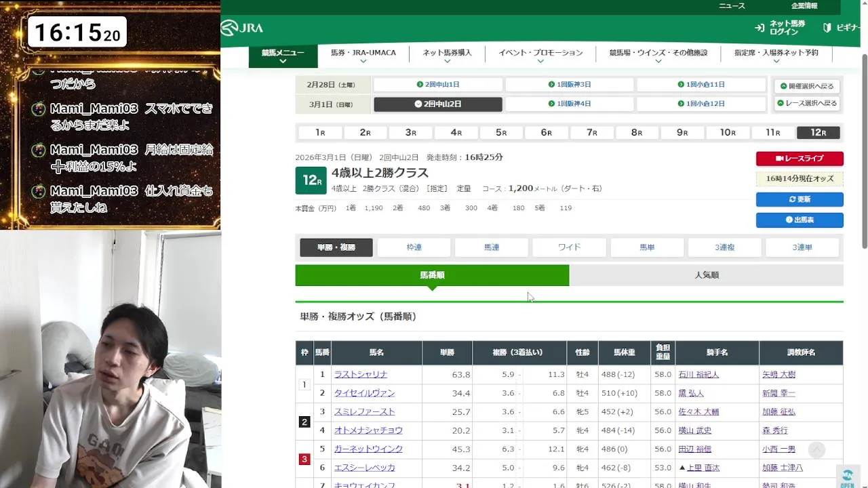Screen dimensions: 868x488
Task: Click 開催選択へ戻る button
Action: pyautogui.click(x=807, y=87)
